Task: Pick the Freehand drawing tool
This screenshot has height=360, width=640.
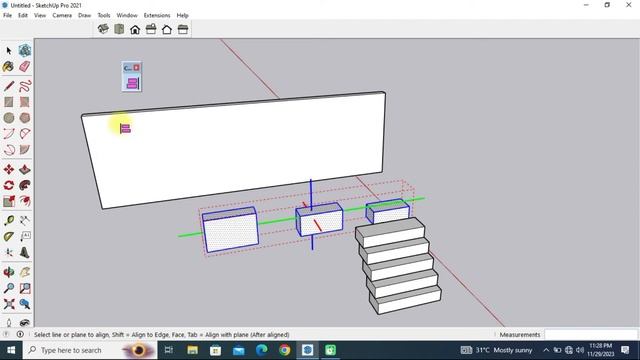Action: (24, 86)
